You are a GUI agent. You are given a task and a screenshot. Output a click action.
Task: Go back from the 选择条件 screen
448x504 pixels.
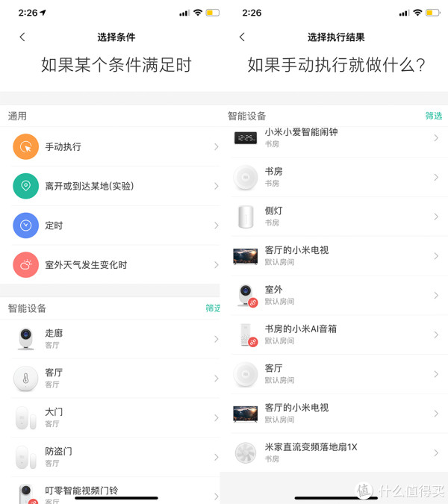(22, 37)
